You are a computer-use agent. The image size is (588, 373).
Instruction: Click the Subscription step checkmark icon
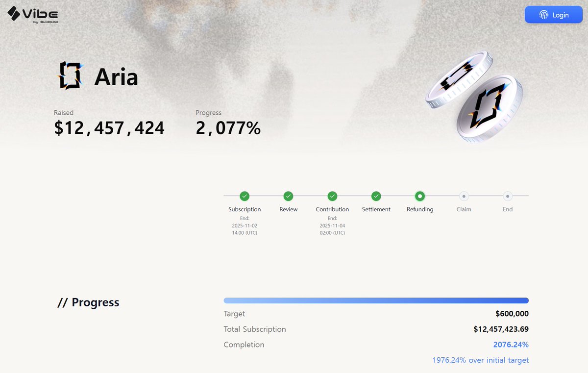pyautogui.click(x=245, y=196)
